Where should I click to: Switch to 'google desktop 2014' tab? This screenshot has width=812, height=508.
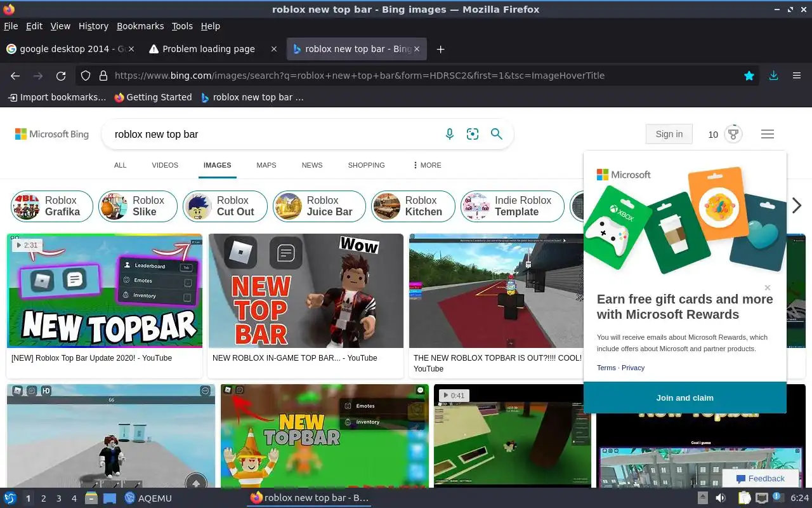[71, 49]
